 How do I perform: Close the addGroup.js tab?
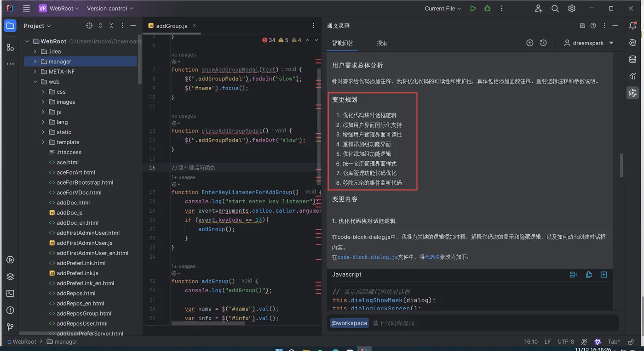[194, 26]
